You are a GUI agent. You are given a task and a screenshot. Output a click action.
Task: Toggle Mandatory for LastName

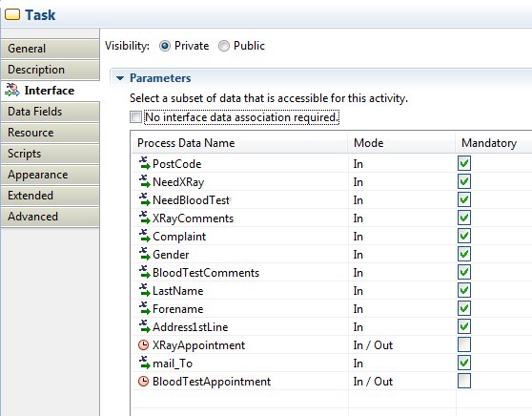point(464,290)
